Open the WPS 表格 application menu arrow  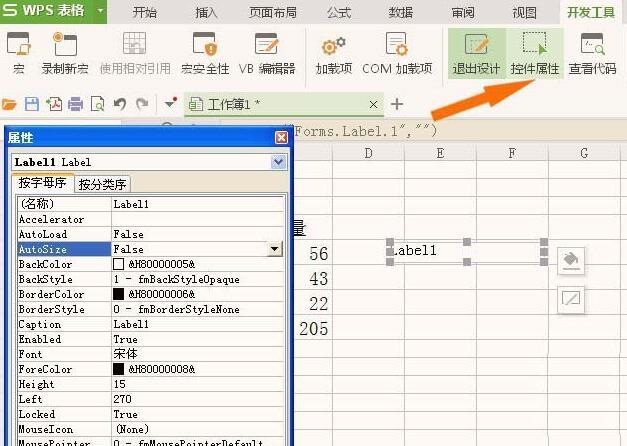tap(100, 10)
